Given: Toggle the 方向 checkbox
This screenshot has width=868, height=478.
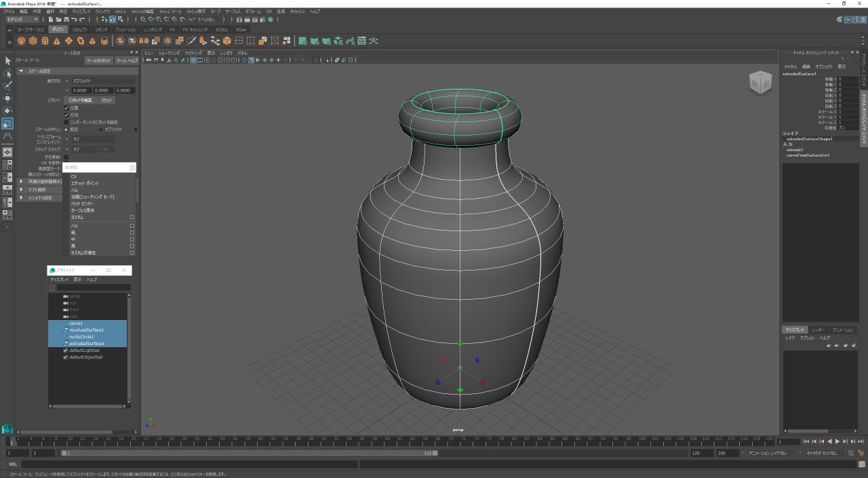Looking at the screenshot, I should 66,115.
